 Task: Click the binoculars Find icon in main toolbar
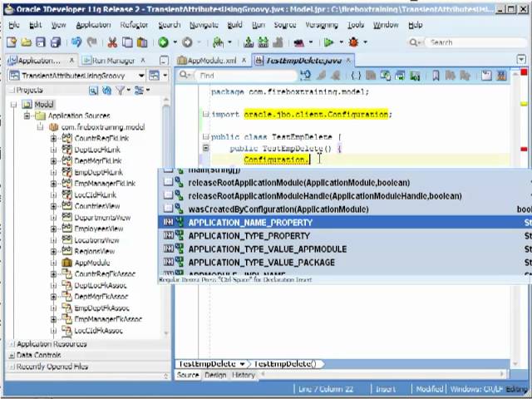tap(218, 42)
